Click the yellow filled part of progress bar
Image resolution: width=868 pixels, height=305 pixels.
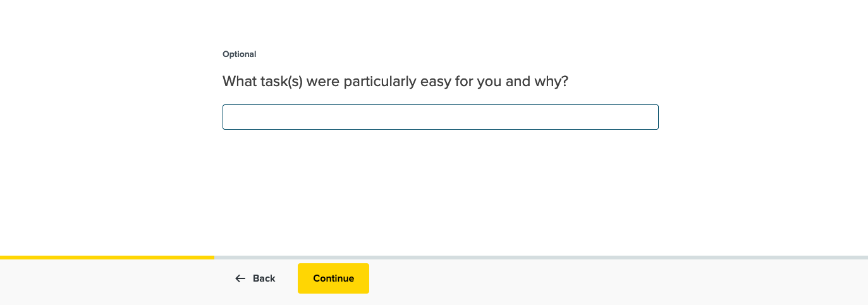click(x=107, y=258)
